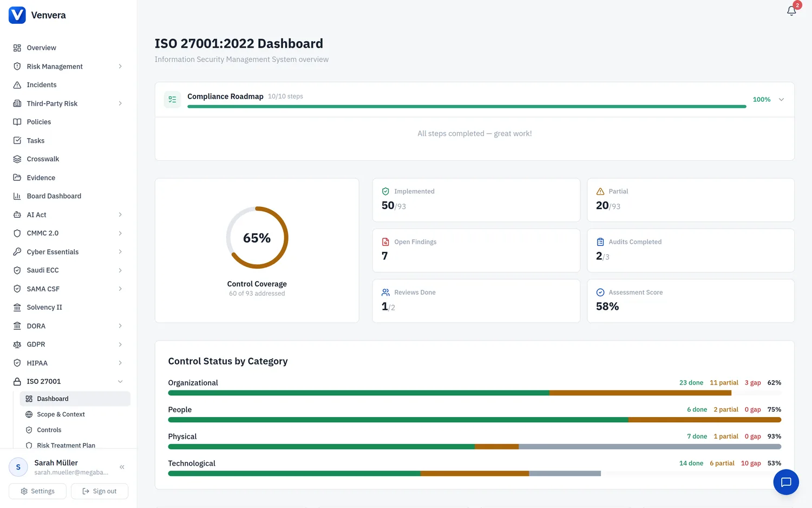Click the Venvera logo icon
The image size is (812, 508).
point(17,15)
